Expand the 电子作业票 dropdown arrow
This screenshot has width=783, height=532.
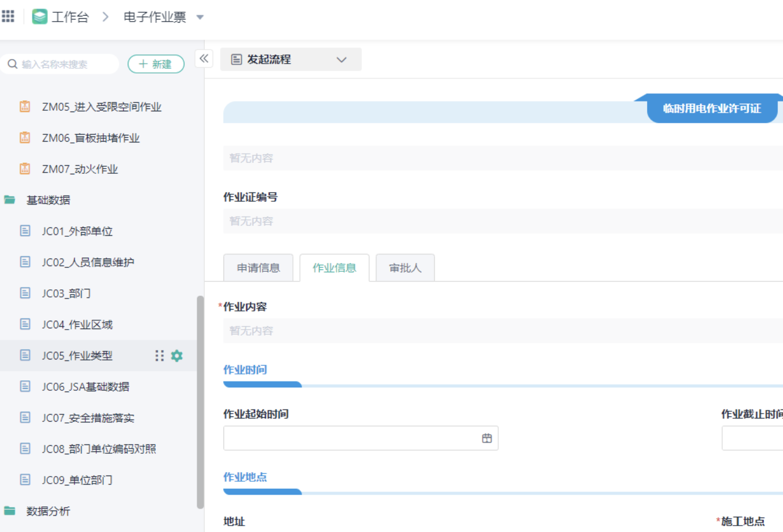click(200, 17)
